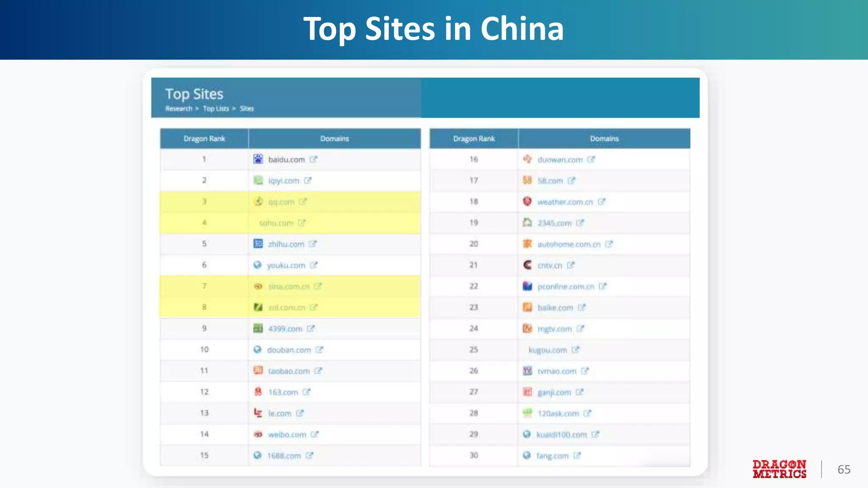The image size is (868, 488).
Task: Open the kuaidi100.com domain link
Action: point(562,435)
